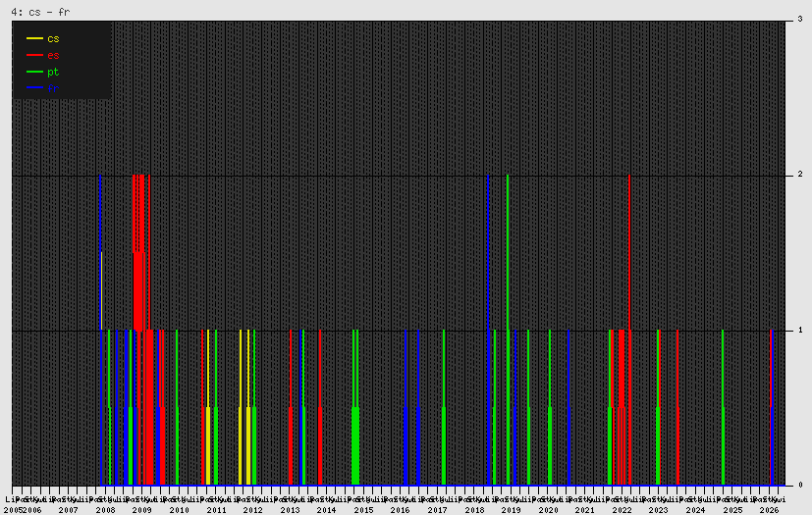The image size is (812, 515).
Task: Select the 2011 year label
Action: coord(216,510)
